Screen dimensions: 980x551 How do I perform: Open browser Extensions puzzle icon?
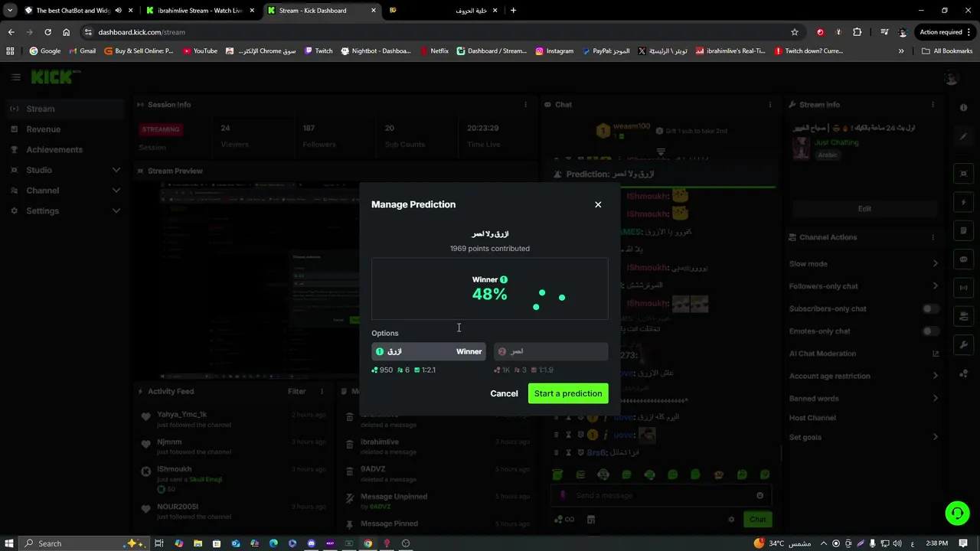pyautogui.click(x=857, y=32)
